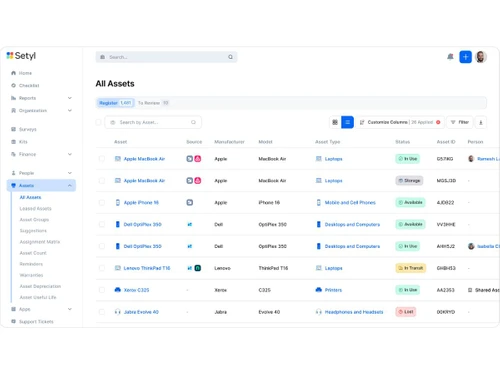Click the download export icon
The width and height of the screenshot is (500, 375).
tap(481, 122)
